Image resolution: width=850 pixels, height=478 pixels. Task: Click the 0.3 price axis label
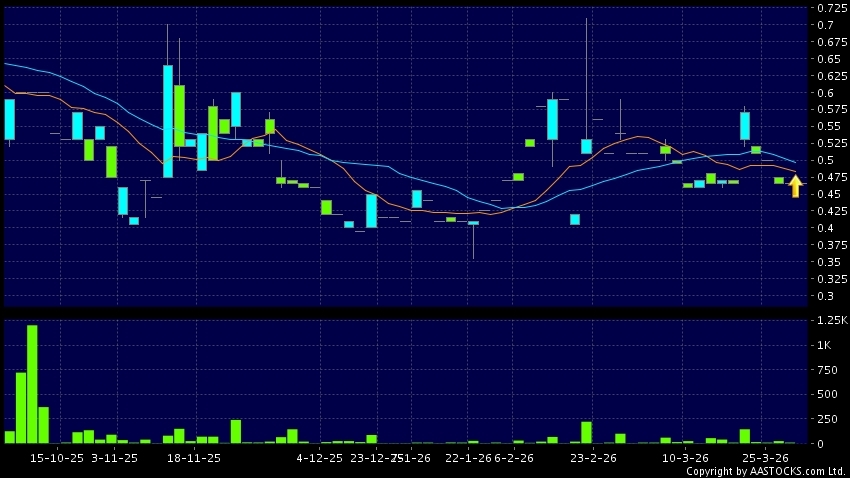click(x=826, y=296)
